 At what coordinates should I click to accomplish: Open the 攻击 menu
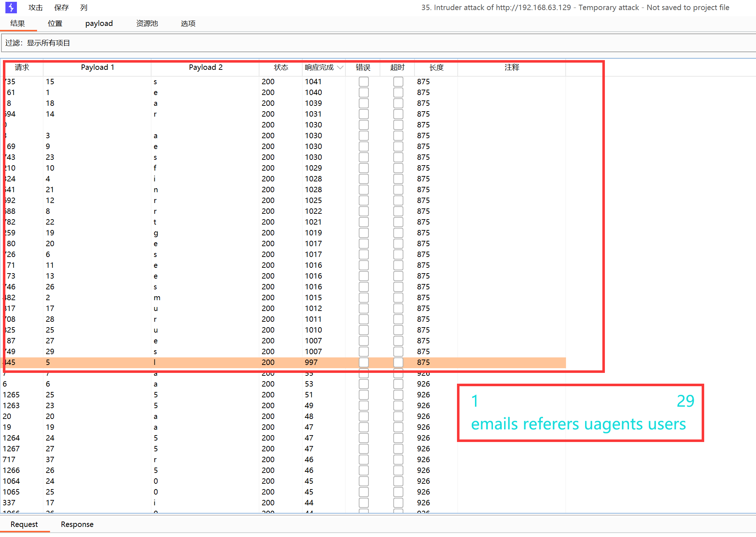pyautogui.click(x=36, y=8)
